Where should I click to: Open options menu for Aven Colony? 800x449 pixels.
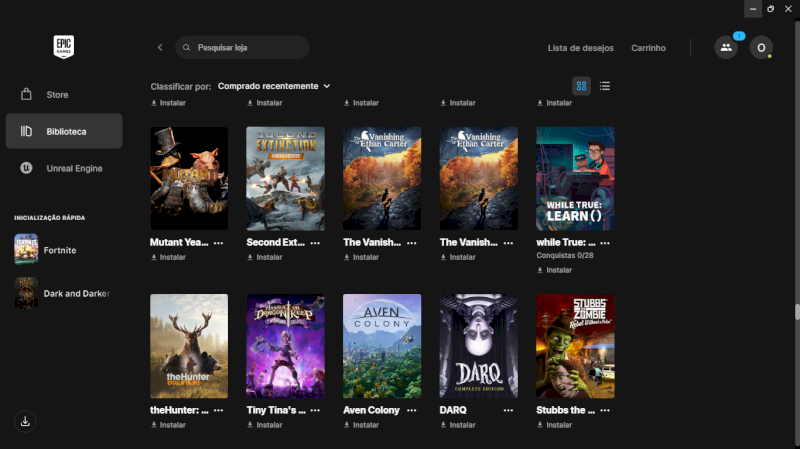412,411
